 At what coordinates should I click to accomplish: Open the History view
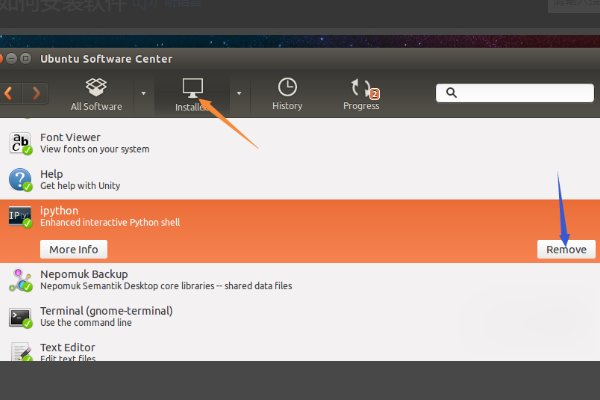(287, 93)
